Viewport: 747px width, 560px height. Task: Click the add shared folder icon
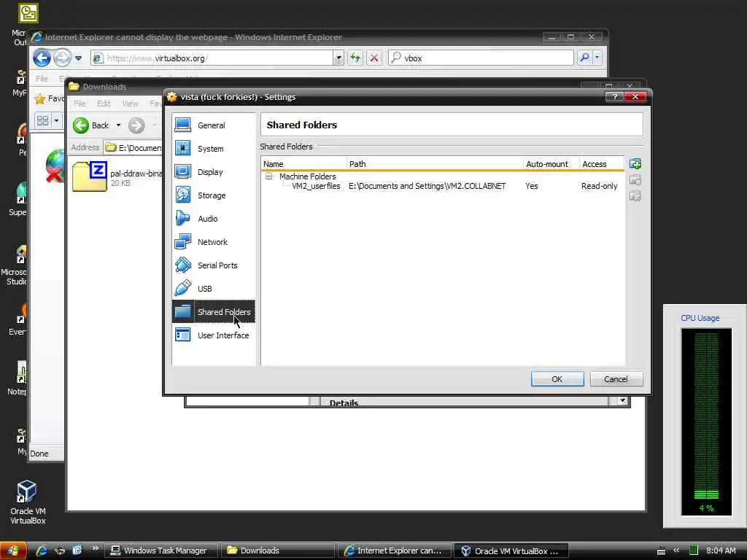point(635,164)
